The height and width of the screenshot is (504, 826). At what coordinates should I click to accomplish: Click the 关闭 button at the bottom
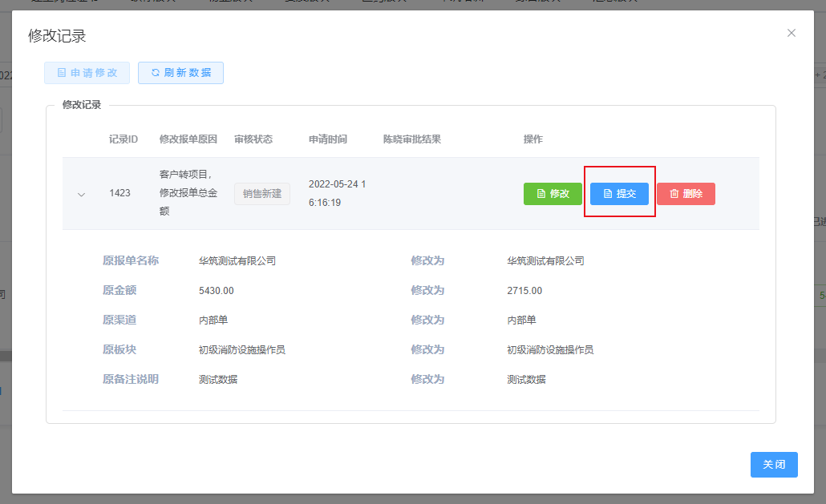point(774,465)
